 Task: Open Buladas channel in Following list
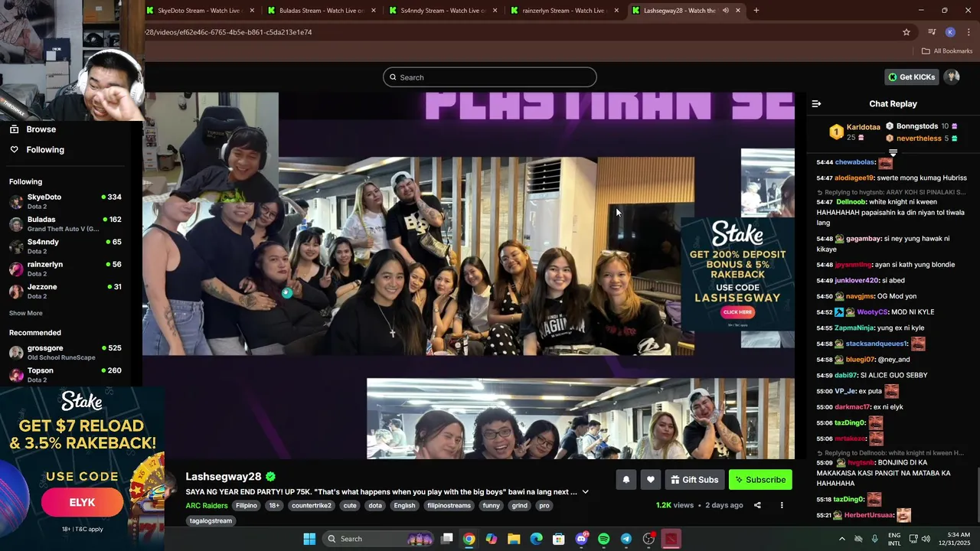pos(65,224)
